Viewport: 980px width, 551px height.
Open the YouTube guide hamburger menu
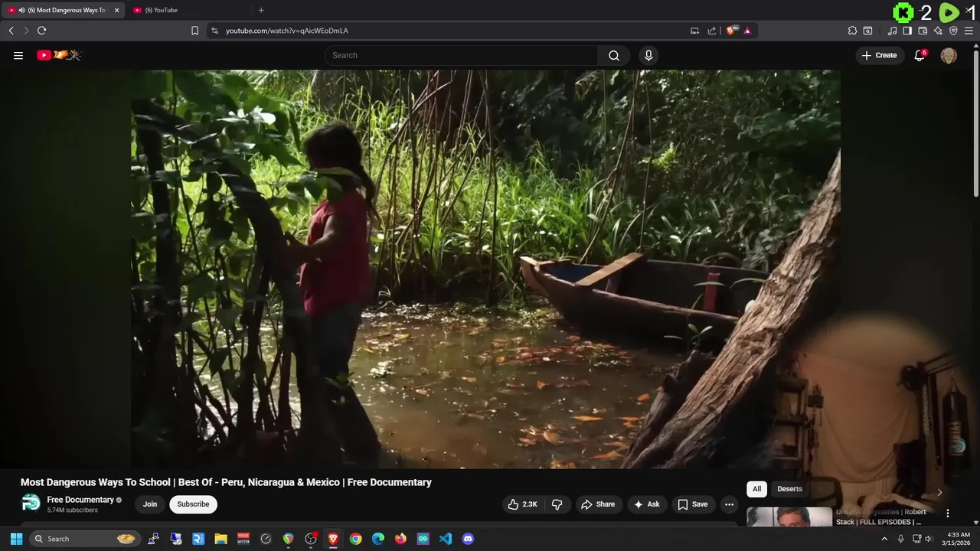[18, 55]
